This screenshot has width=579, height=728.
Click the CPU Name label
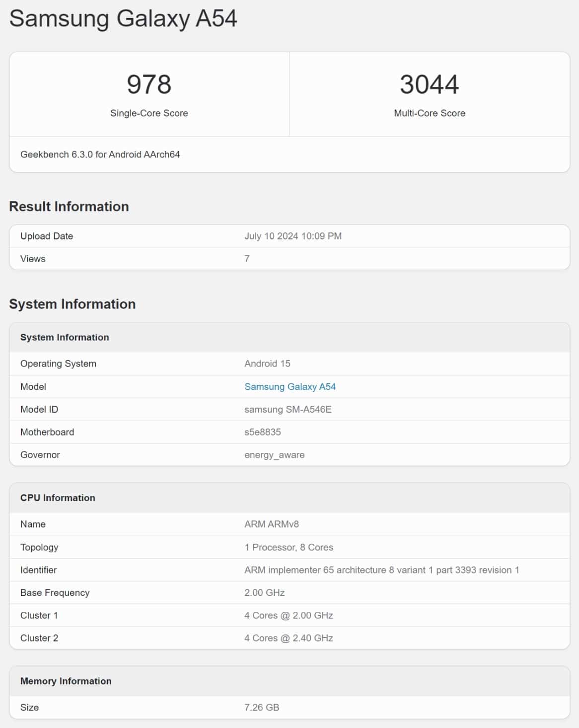click(33, 524)
